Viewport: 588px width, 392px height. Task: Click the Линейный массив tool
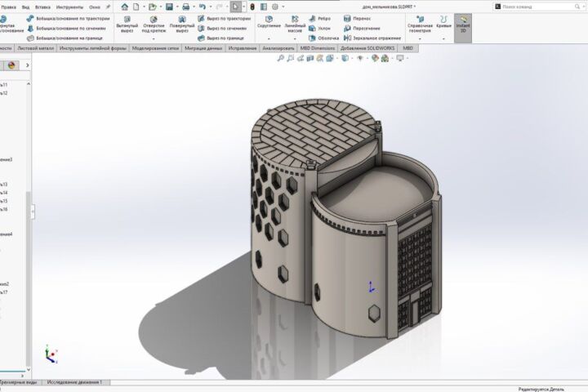point(295,24)
